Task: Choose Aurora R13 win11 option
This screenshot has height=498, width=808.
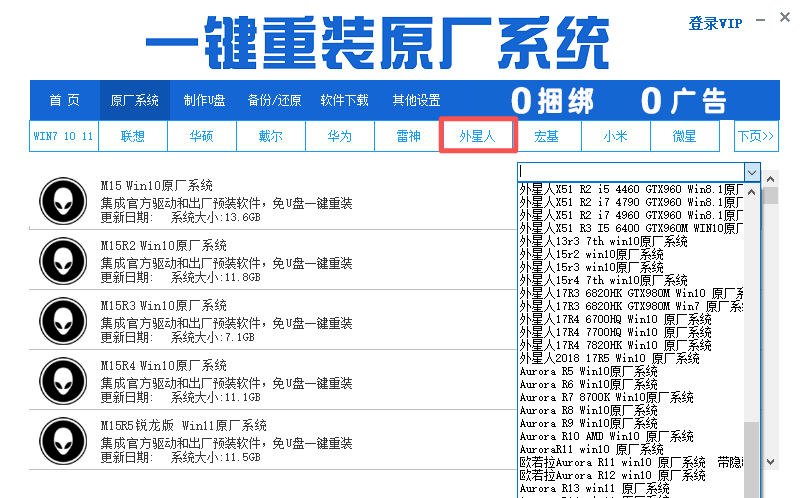Action: tap(631, 488)
